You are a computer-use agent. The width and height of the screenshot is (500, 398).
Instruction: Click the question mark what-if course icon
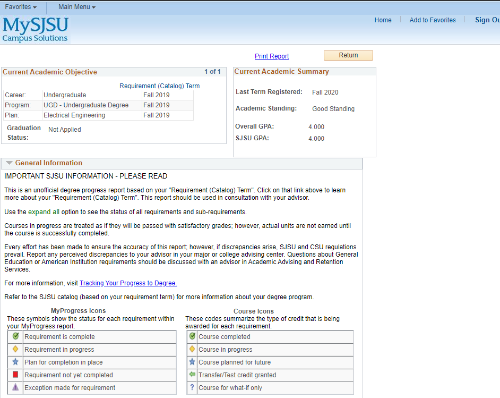[x=192, y=387]
